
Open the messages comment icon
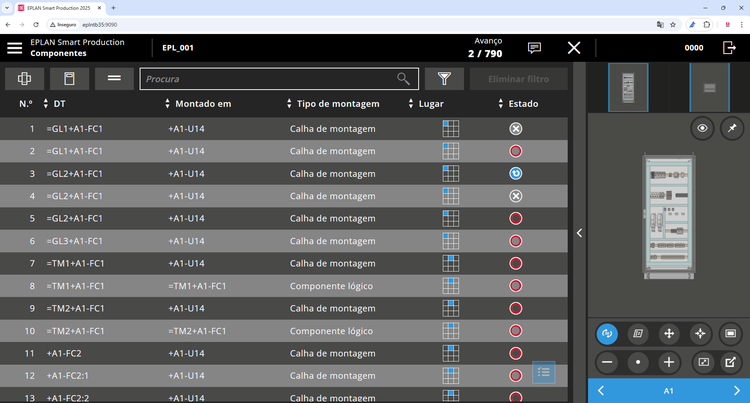coord(535,48)
